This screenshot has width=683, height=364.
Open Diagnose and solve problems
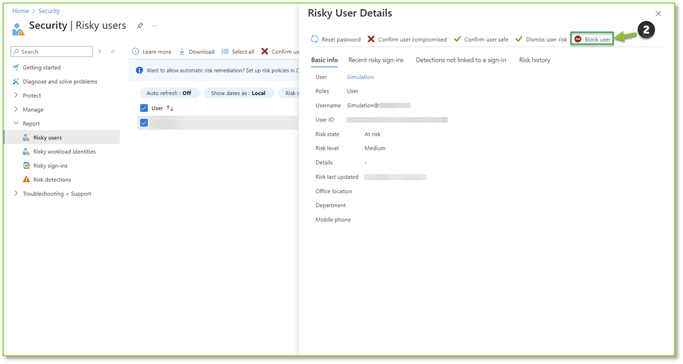(55, 81)
